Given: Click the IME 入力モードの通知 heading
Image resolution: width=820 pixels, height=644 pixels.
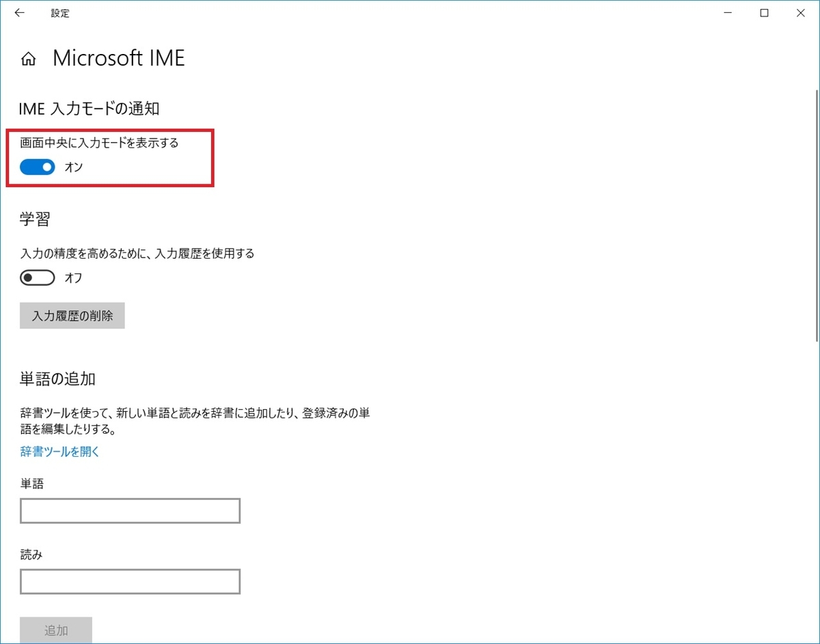Looking at the screenshot, I should click(90, 108).
